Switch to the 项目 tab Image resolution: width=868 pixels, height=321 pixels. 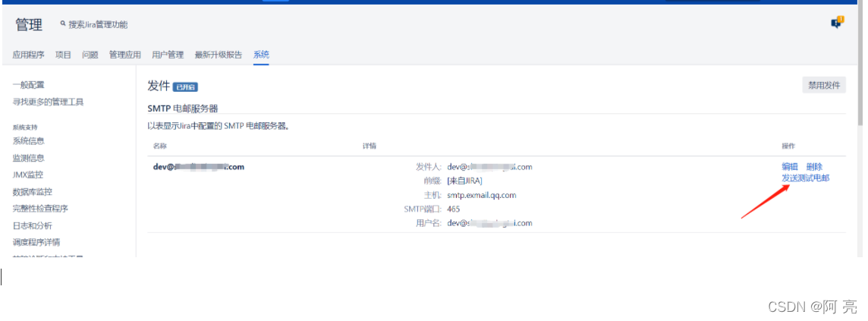pyautogui.click(x=63, y=55)
